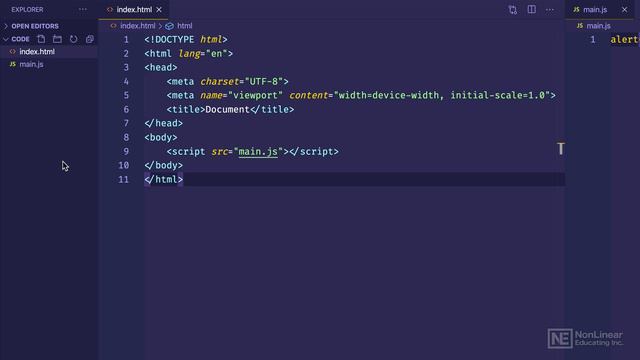640x360 pixels.
Task: Close the main.js tab
Action: tap(624, 9)
